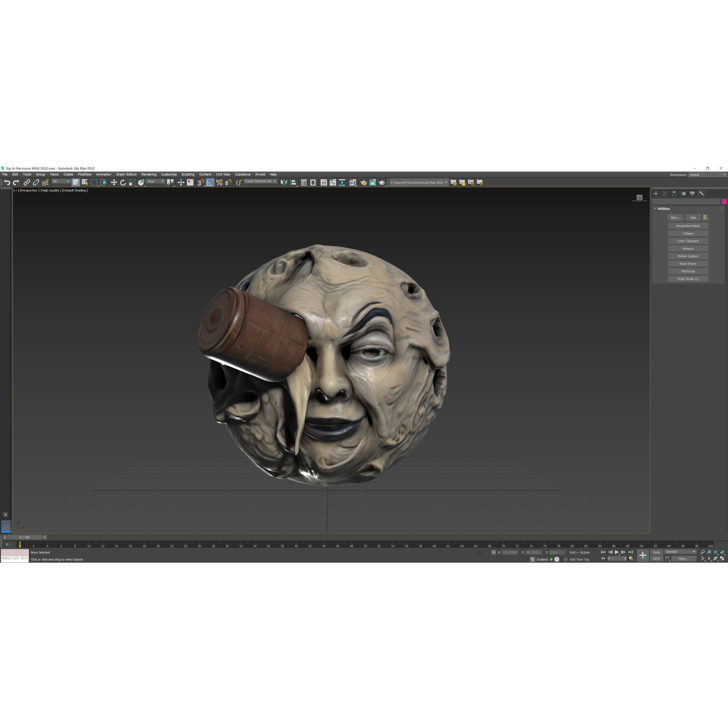This screenshot has height=728, width=728.
Task: Toggle Selection Lock in status bar
Action: coord(486,552)
